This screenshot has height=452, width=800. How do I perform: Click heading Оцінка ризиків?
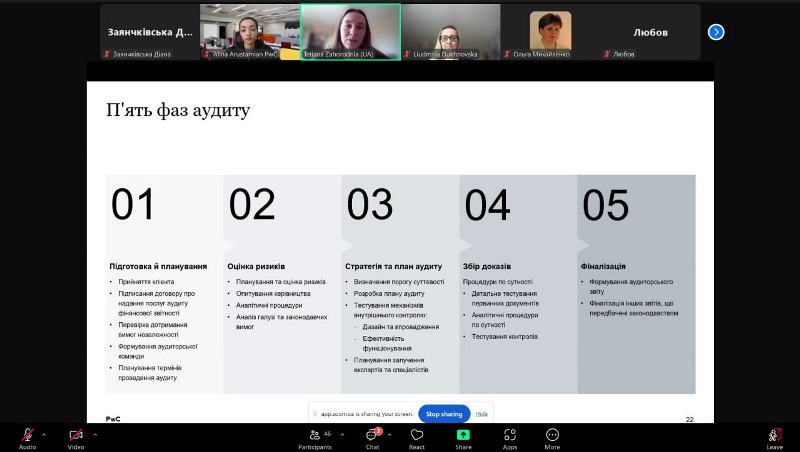(256, 266)
